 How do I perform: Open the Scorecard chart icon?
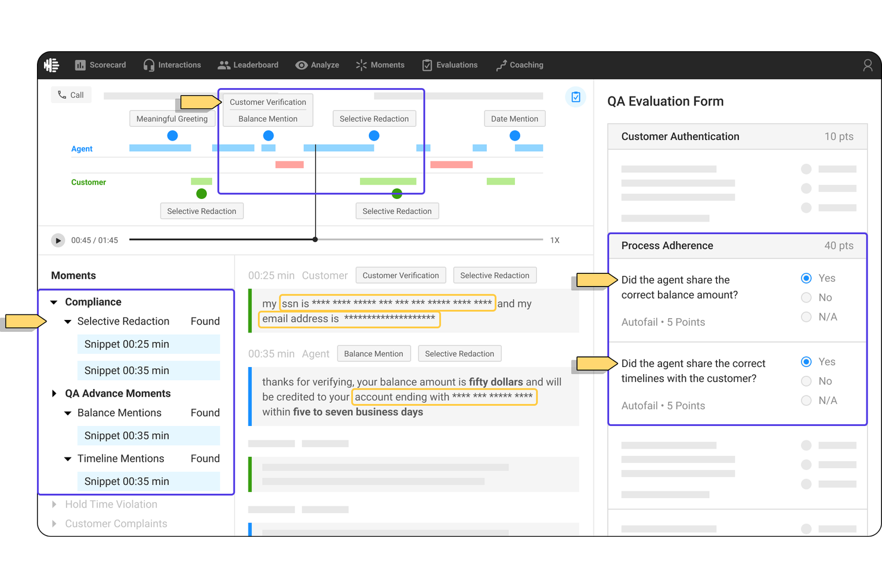click(x=80, y=65)
